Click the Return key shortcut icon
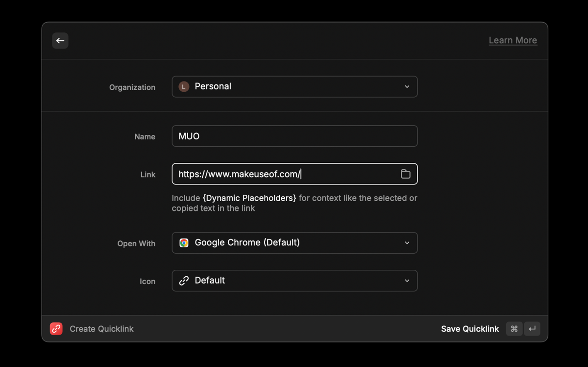Viewport: 588px width, 367px height. click(532, 329)
